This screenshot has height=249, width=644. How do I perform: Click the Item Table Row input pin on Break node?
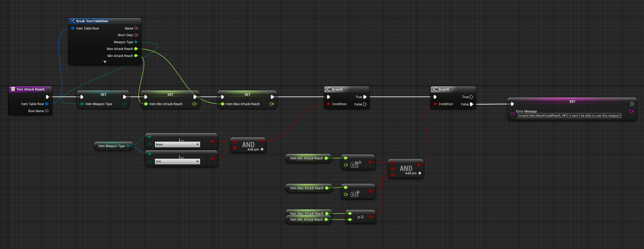(73, 28)
